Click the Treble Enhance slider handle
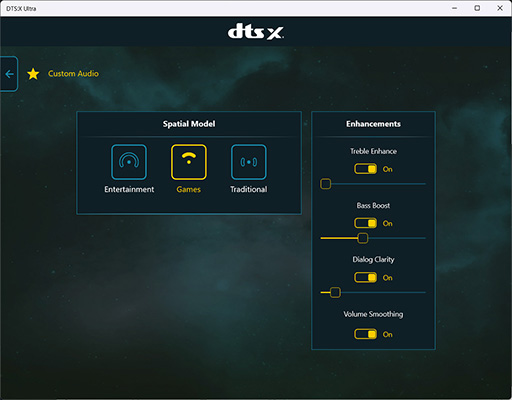512x400 pixels. click(x=326, y=184)
